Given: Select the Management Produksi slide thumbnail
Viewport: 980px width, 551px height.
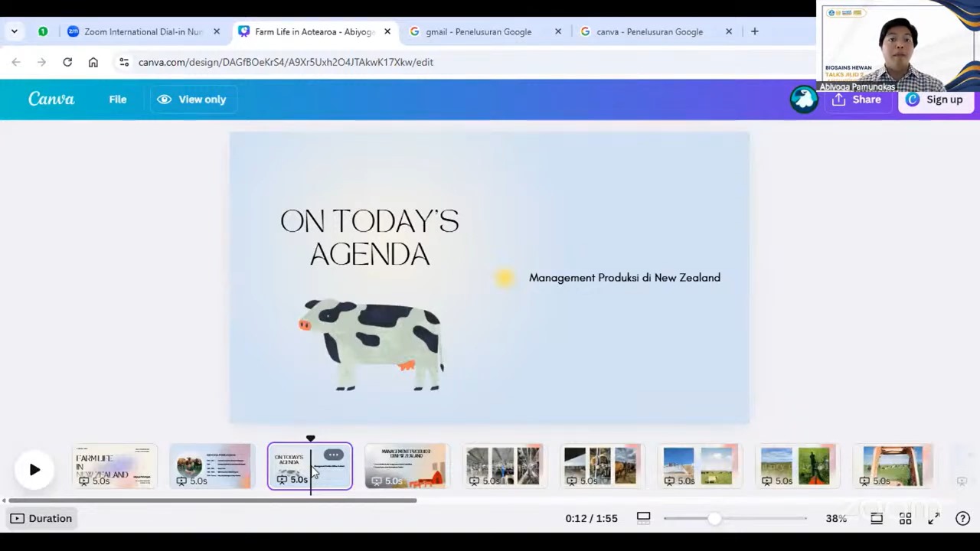Looking at the screenshot, I should [x=407, y=466].
